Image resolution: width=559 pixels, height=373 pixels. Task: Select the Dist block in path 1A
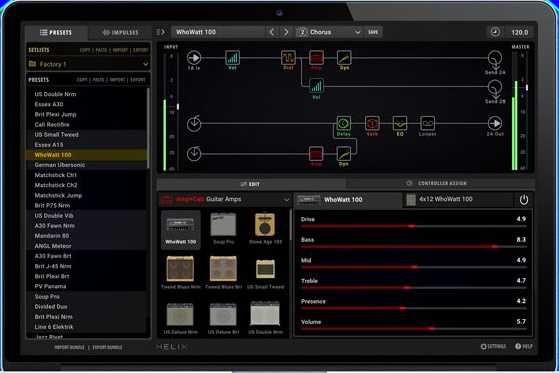288,58
